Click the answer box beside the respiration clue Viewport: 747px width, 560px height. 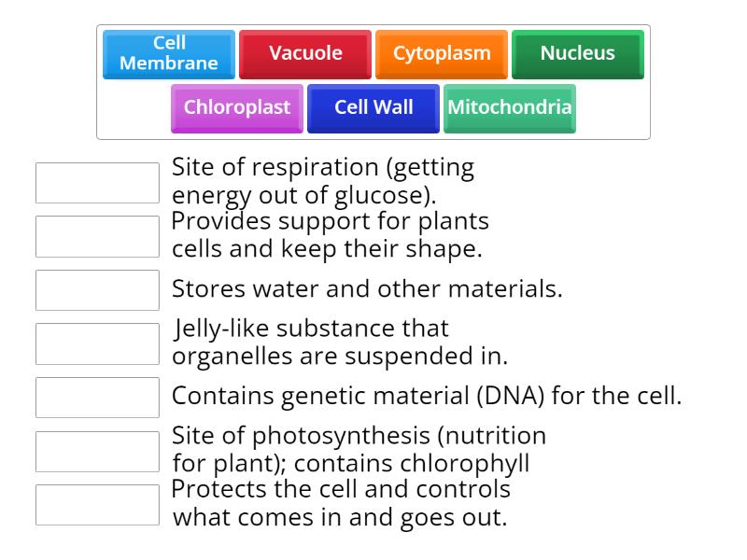[x=97, y=183]
